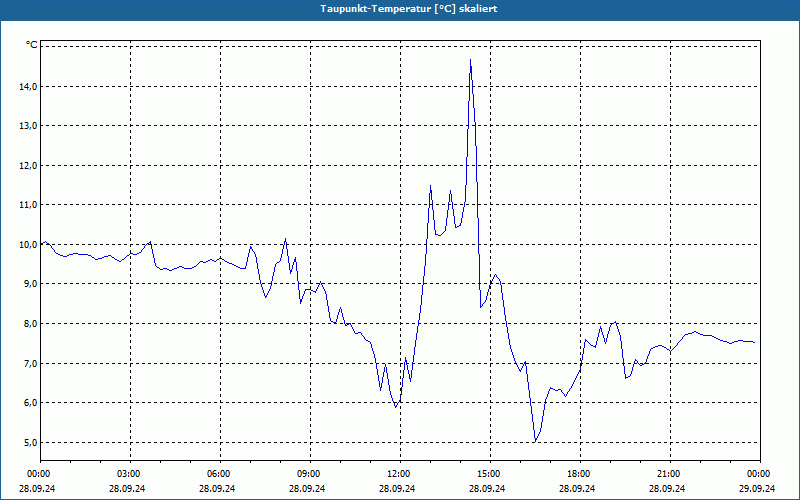
Task: Click the '18:00' time label
Action: (580, 474)
